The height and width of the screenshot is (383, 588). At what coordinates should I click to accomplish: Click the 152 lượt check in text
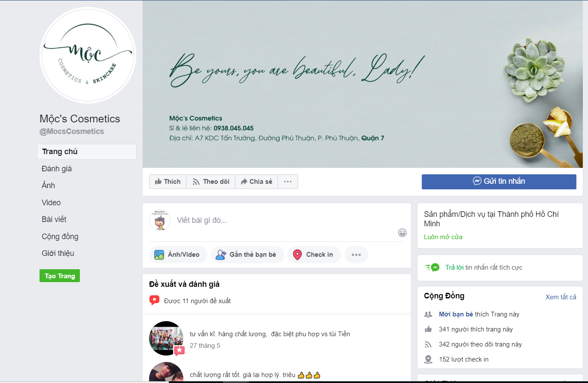click(x=464, y=359)
